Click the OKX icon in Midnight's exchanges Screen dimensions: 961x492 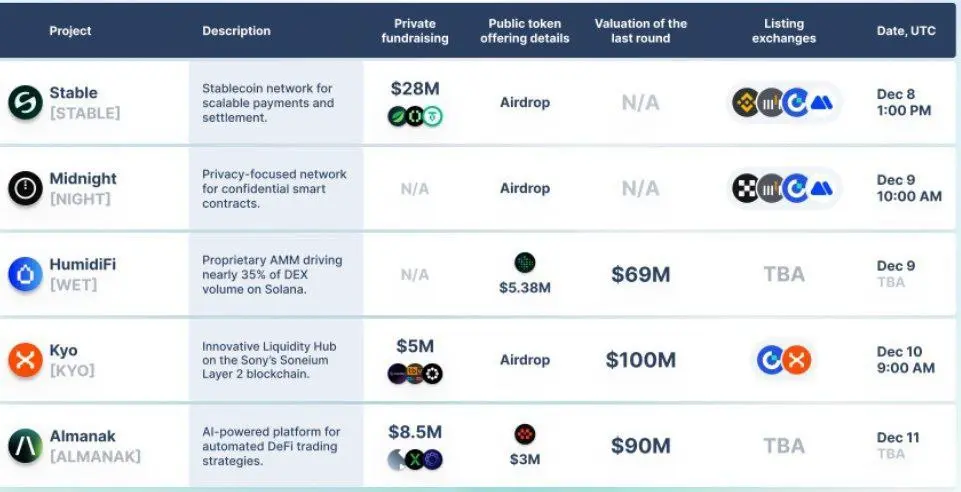(746, 189)
